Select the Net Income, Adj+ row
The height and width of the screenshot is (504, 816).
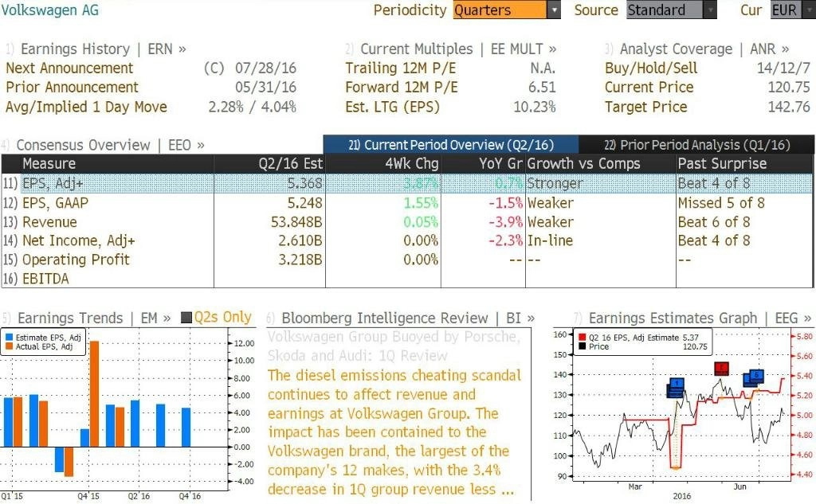click(x=406, y=240)
